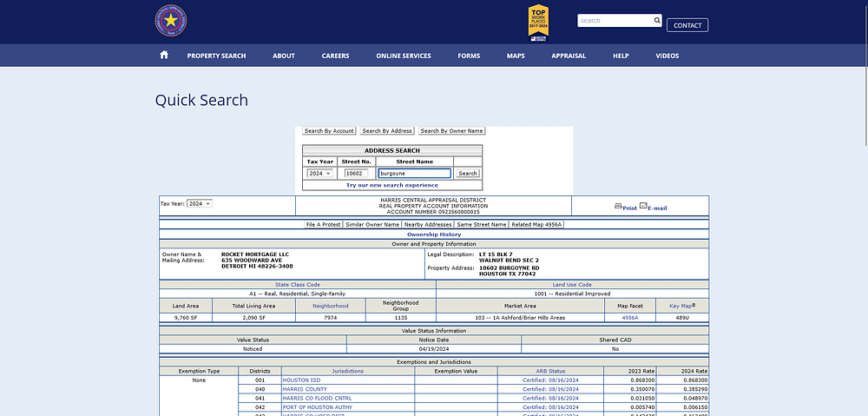Click key map value 489U
868x416 pixels.
682,318
